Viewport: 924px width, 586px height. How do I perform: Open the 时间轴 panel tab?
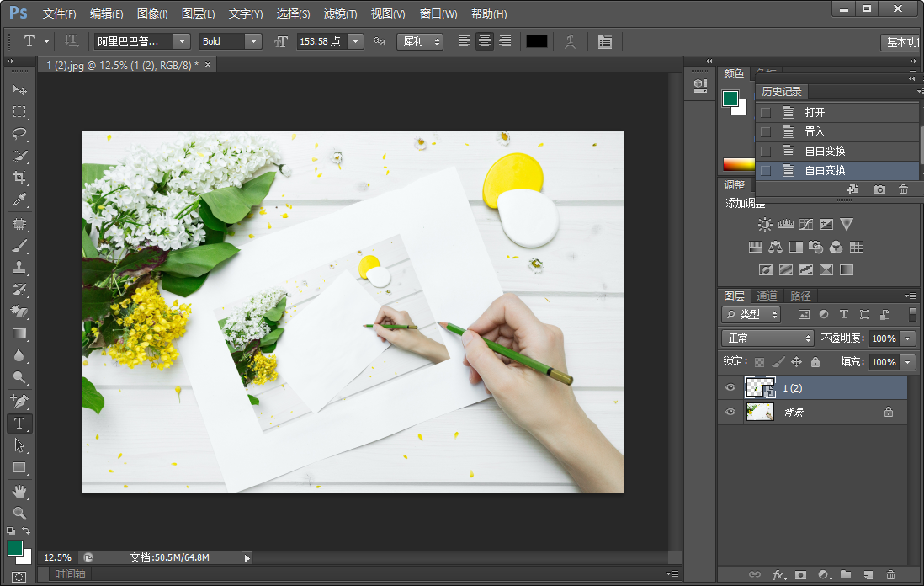coord(70,573)
